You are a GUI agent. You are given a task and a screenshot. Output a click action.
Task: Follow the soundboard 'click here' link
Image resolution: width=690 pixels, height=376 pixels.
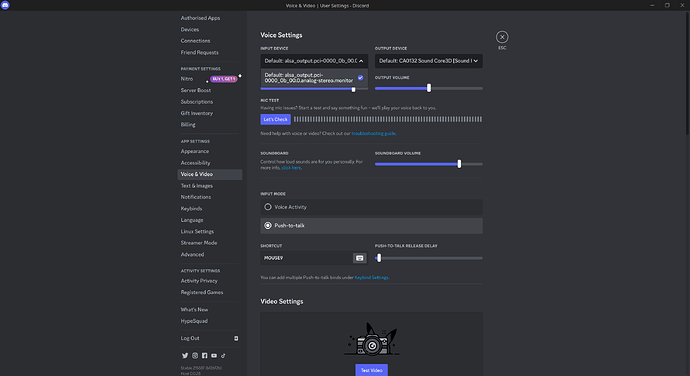291,168
